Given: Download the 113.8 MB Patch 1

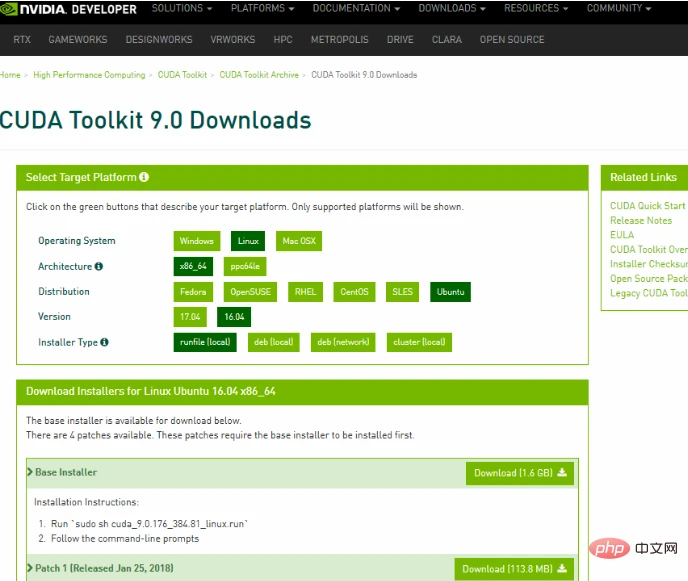Looking at the screenshot, I should (x=514, y=569).
